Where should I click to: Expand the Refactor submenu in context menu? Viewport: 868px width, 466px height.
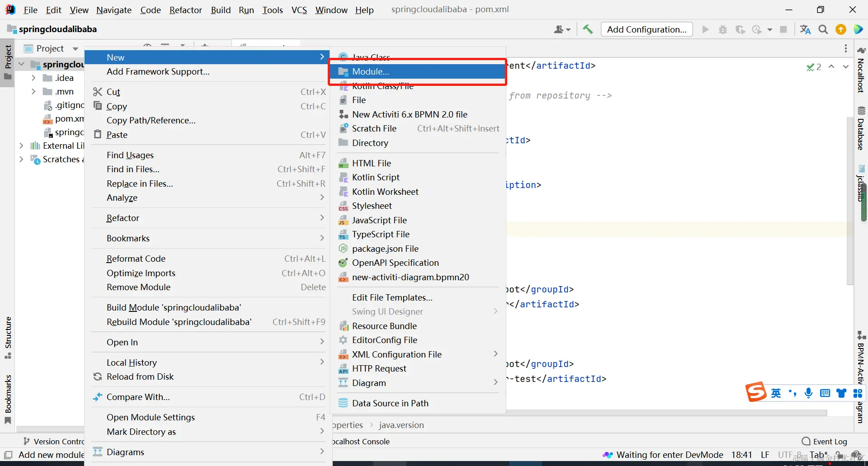(208, 218)
